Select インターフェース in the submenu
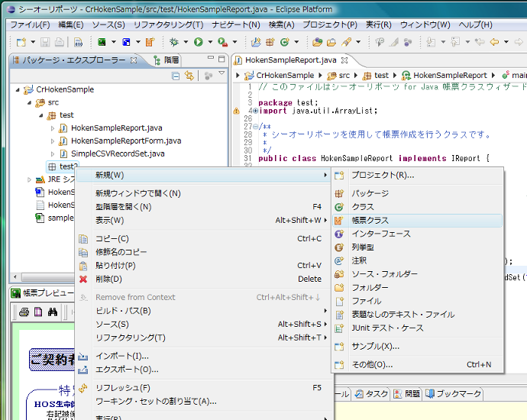The width and height of the screenshot is (527, 420). point(418,234)
